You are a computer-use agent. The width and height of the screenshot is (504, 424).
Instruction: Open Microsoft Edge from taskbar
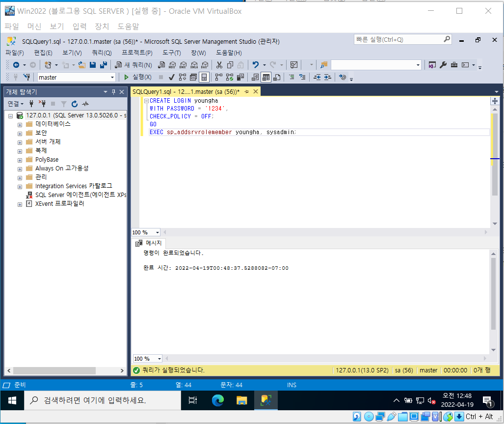point(217,400)
